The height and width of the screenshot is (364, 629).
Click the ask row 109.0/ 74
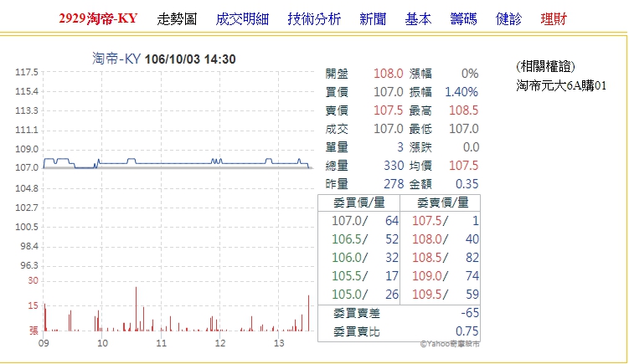pyautogui.click(x=446, y=276)
